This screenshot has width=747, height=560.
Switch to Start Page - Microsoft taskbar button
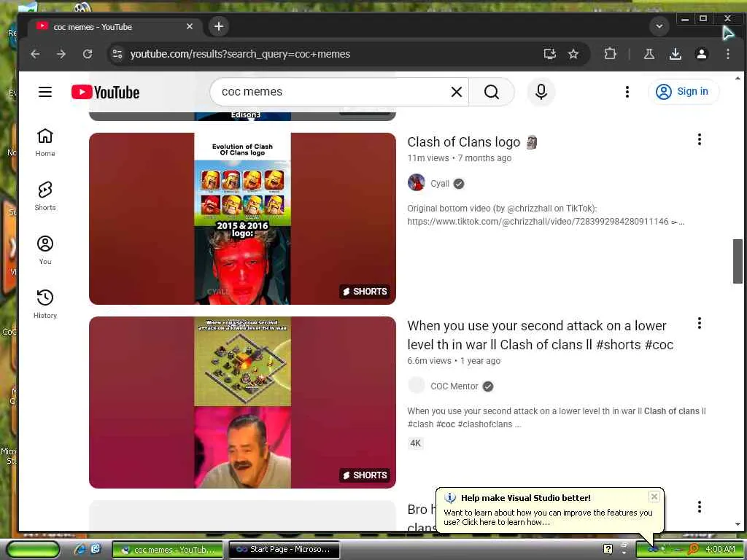pos(285,550)
